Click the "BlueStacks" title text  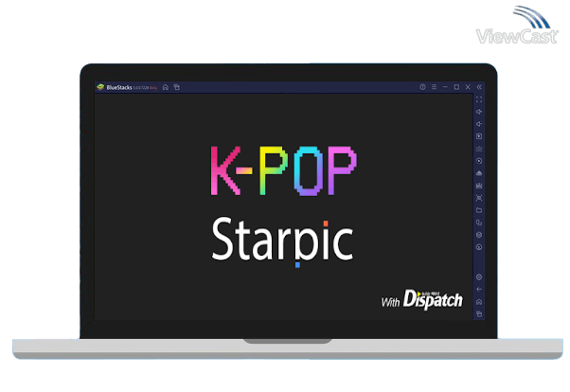click(119, 88)
